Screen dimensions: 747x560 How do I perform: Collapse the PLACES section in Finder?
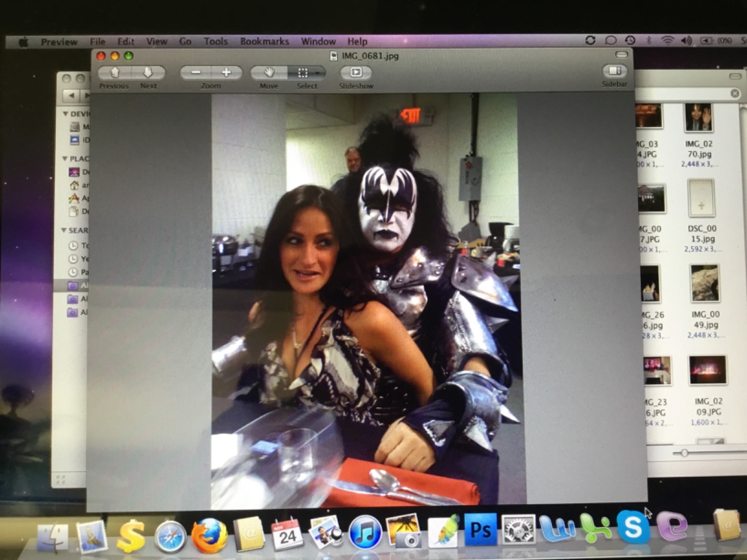tap(65, 159)
